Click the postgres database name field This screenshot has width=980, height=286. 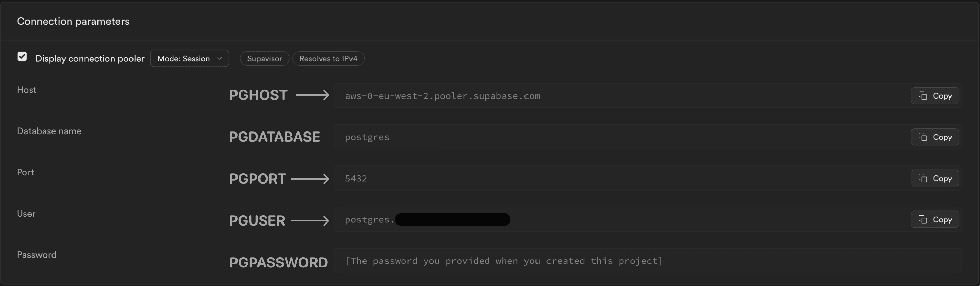[x=533, y=137]
